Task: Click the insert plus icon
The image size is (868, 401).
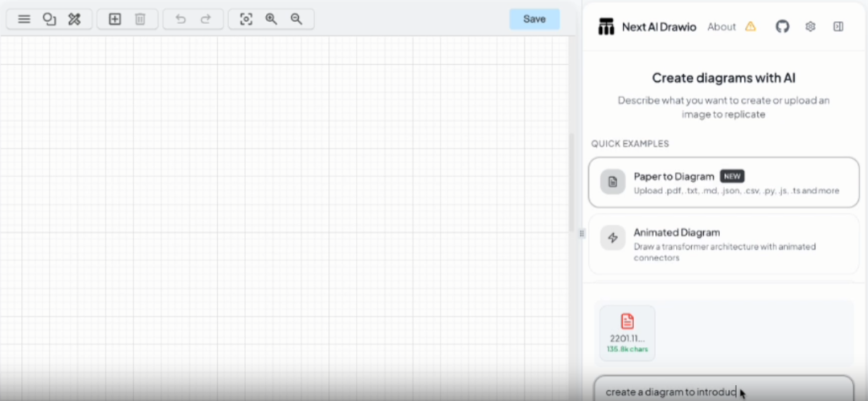Action: click(x=115, y=19)
